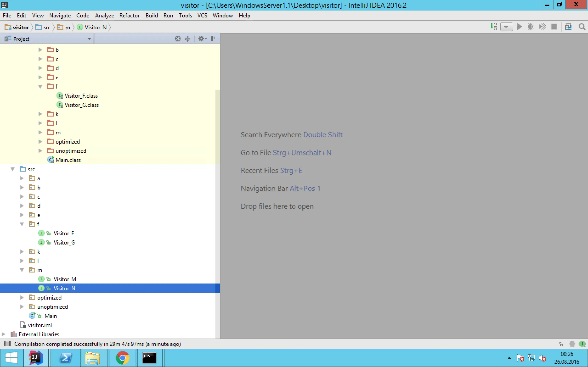Expand External Libraries node
The width and height of the screenshot is (588, 367).
point(3,334)
